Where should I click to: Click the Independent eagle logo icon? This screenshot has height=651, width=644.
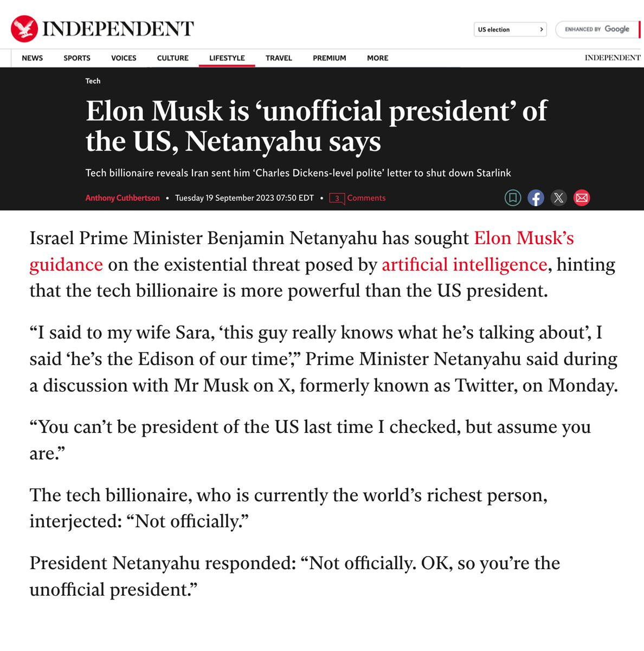tap(24, 29)
